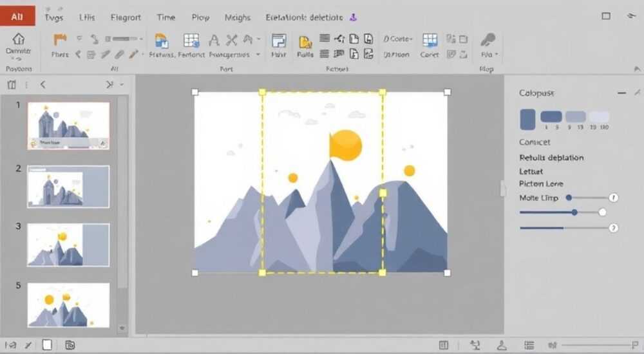This screenshot has width=644, height=354.
Task: Expand the "Fl/a" dropdown arrow
Action: [x=496, y=54]
